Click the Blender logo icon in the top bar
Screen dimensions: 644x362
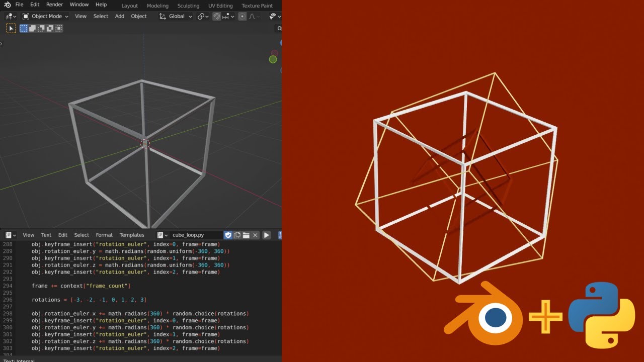[x=9, y=5]
